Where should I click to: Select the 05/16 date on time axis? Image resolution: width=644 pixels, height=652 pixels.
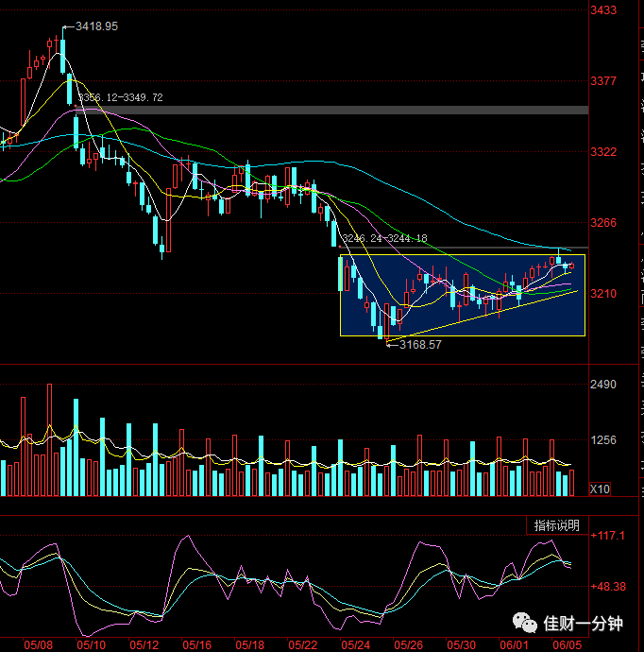point(196,645)
